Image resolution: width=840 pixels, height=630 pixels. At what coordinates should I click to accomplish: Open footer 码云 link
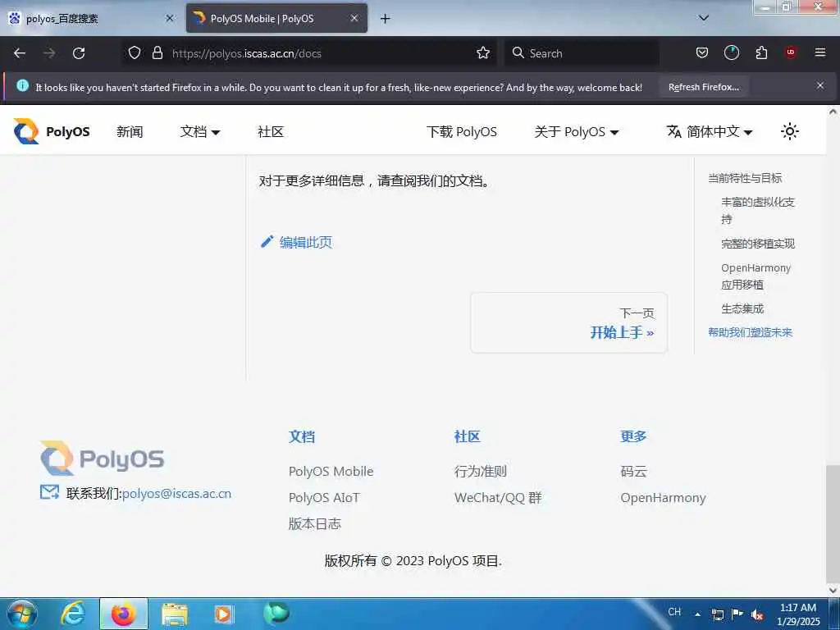[x=634, y=472]
